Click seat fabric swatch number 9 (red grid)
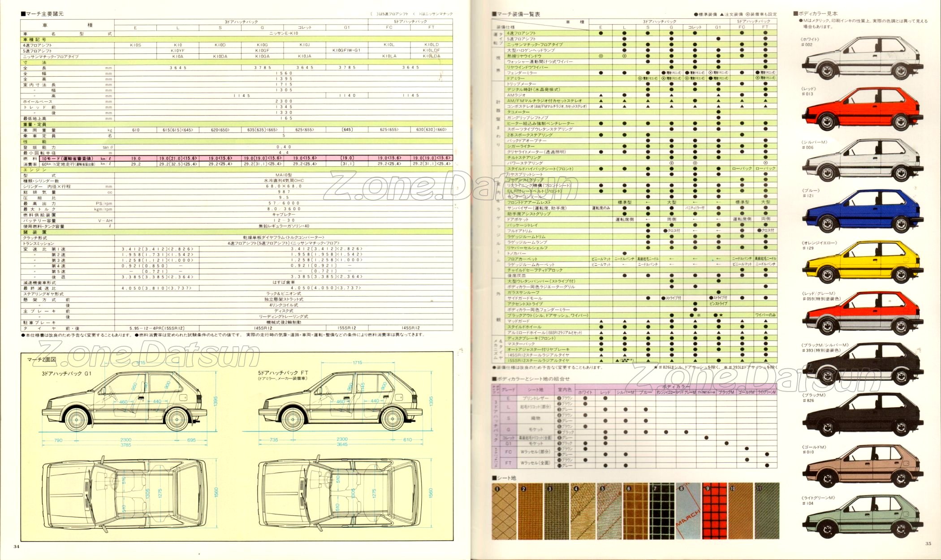 click(x=715, y=511)
